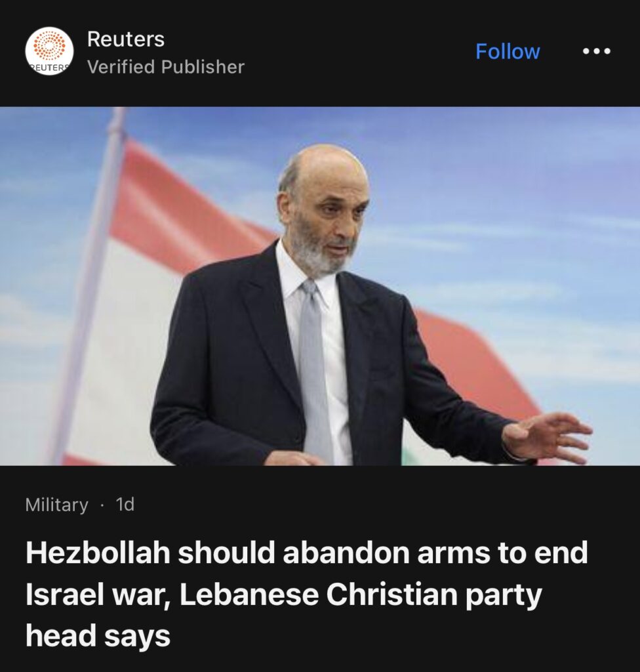Open the Reuters publisher logo avatar
Image resolution: width=640 pixels, height=672 pixels.
pos(49,51)
